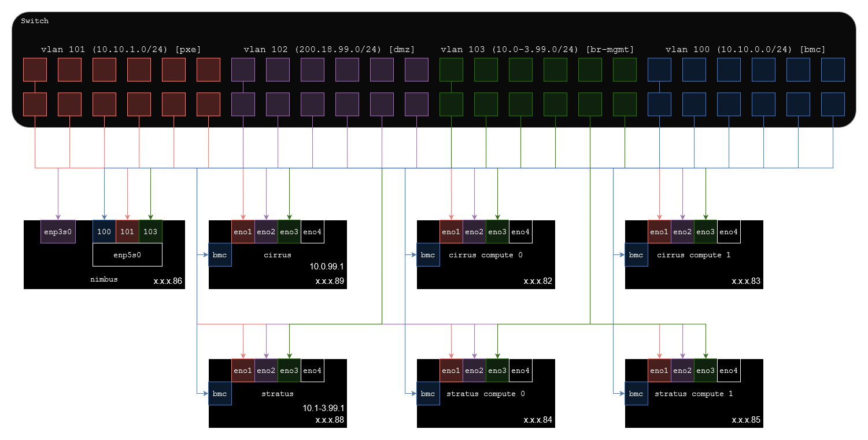Select the vlan 102 (200.18.99.0/24) [dmz] label

coord(329,50)
